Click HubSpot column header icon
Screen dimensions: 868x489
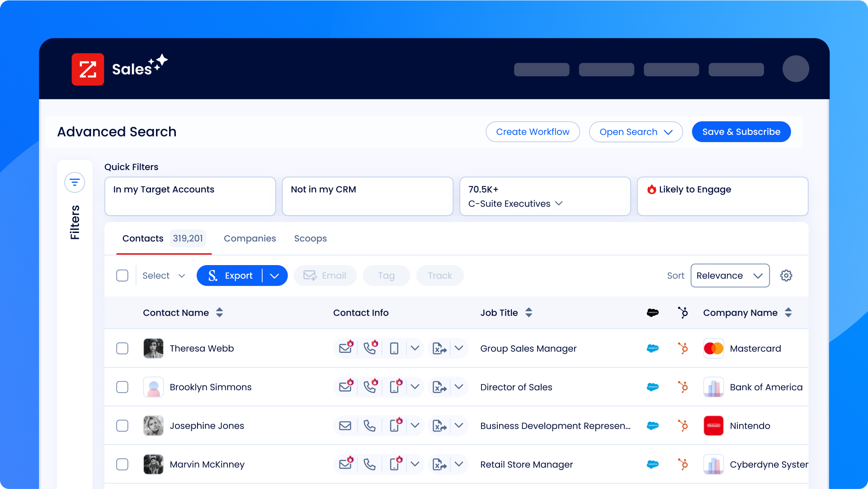683,313
